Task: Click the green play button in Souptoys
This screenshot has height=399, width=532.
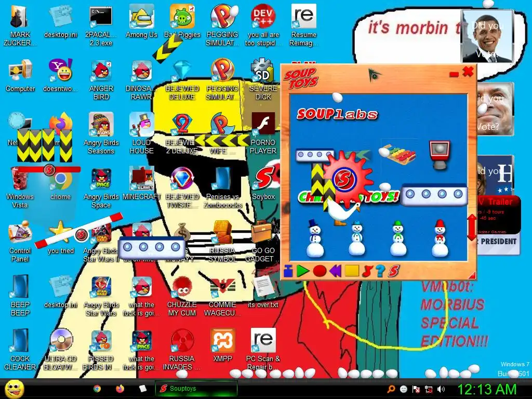Action: [303, 271]
